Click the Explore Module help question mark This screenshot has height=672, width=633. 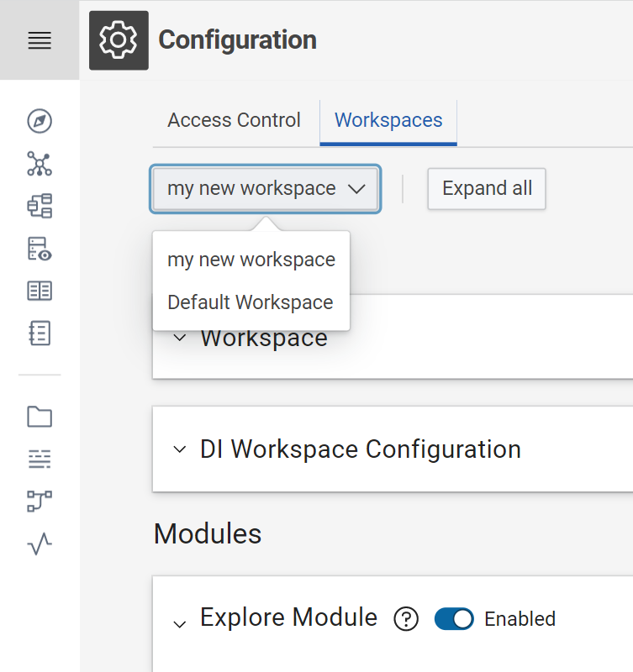[406, 619]
